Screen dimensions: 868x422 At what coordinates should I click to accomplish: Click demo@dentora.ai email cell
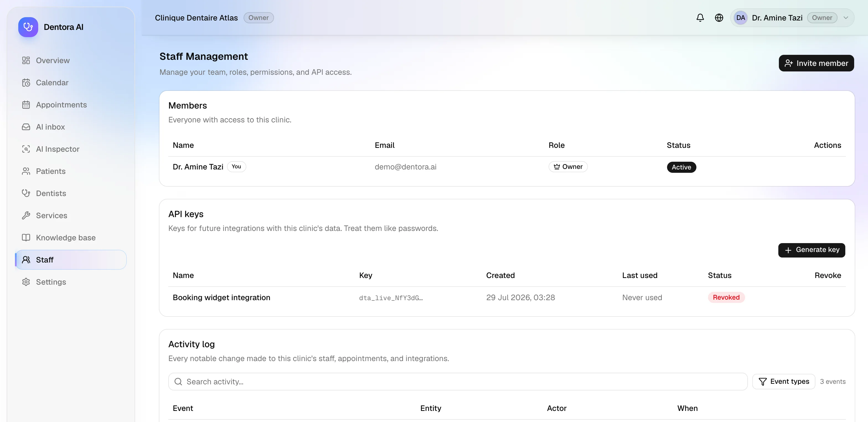tap(405, 167)
